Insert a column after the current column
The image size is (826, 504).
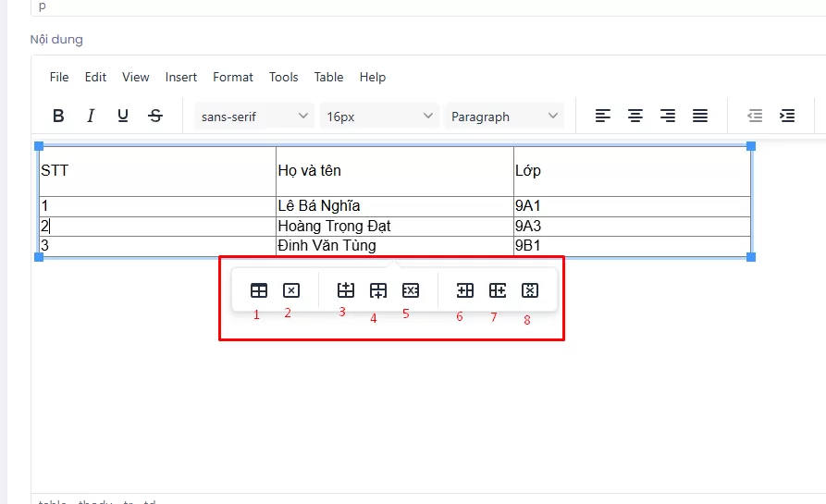coord(498,290)
